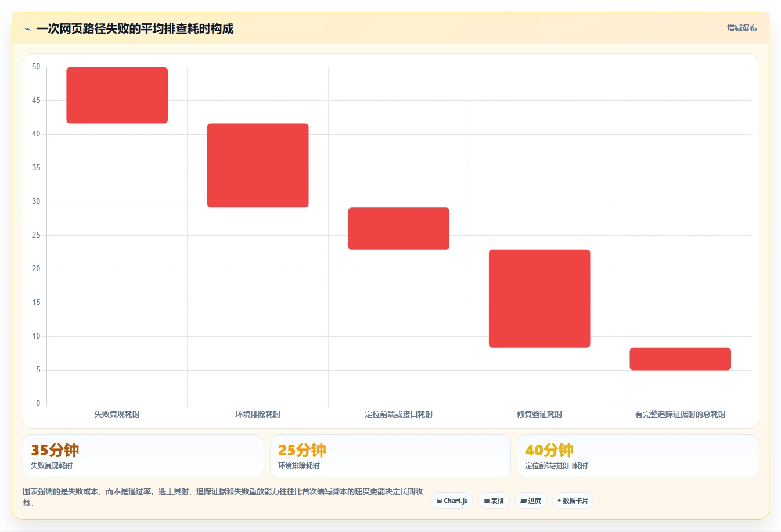Click the y-axis tick value 0

point(38,404)
